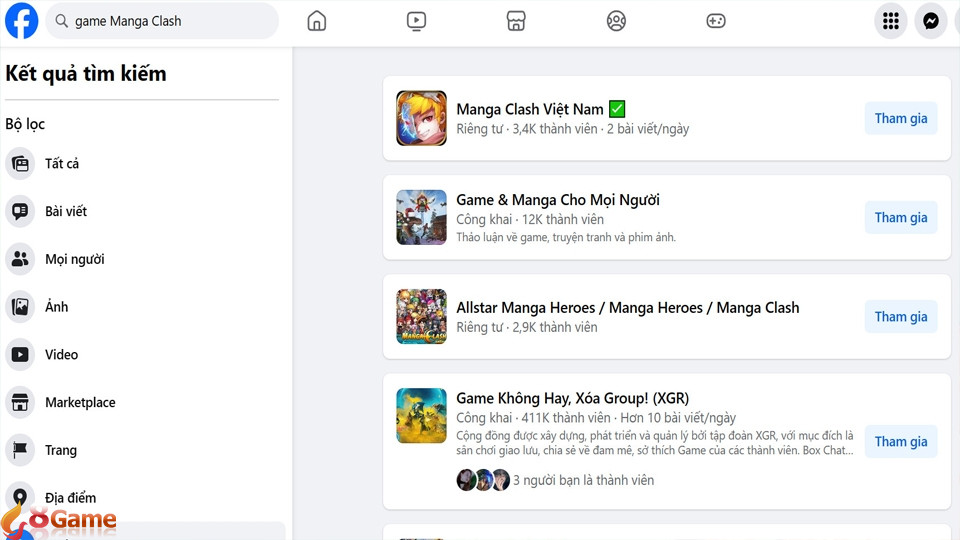This screenshot has height=540, width=960.
Task: Select the 'Ảnh' filter icon
Action: (x=20, y=307)
